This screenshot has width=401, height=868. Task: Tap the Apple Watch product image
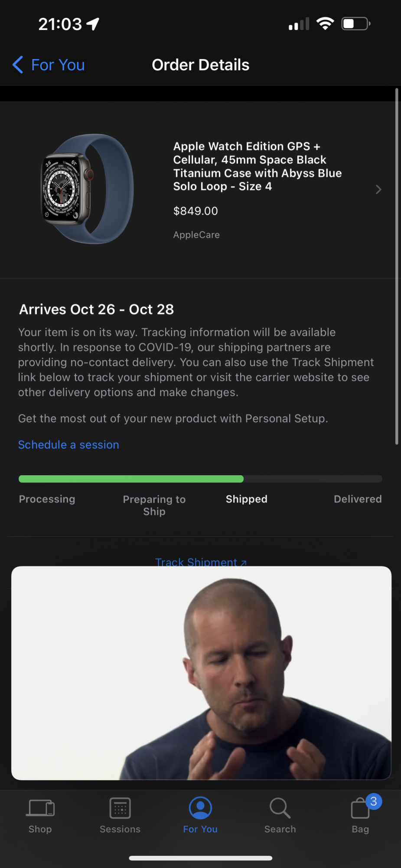[x=88, y=189]
